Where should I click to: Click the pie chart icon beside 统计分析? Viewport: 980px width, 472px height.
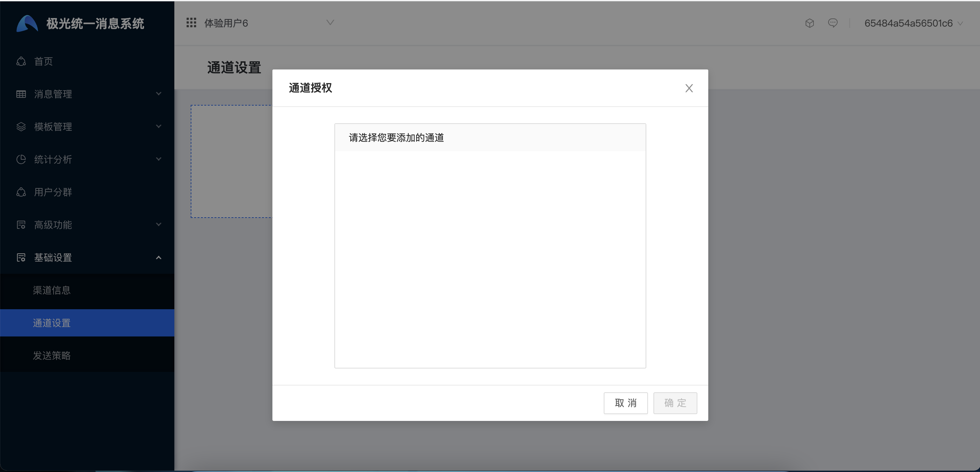pyautogui.click(x=21, y=159)
